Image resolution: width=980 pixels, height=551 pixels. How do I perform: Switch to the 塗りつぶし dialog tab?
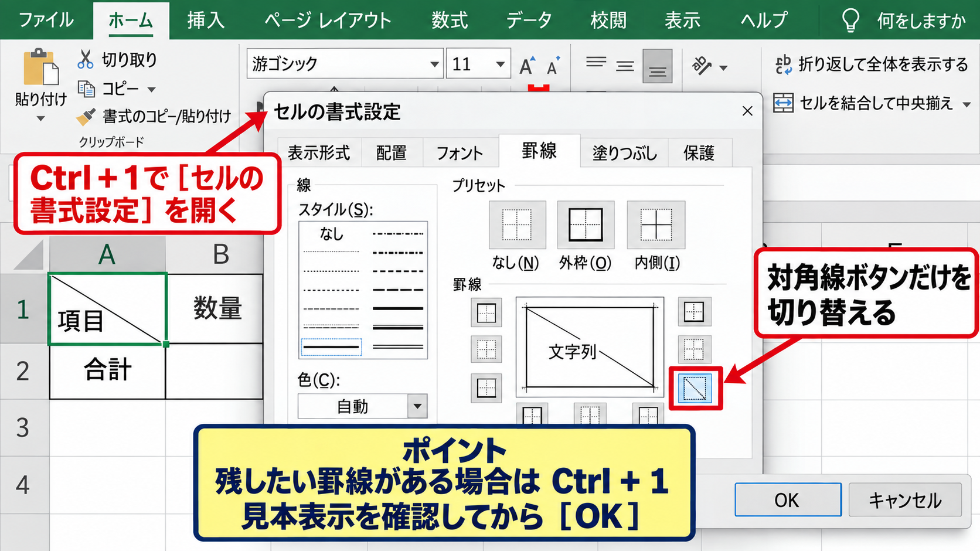(624, 153)
